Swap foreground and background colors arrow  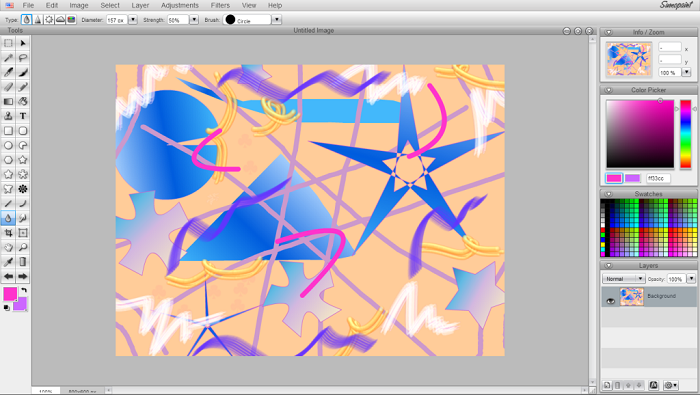pos(24,290)
